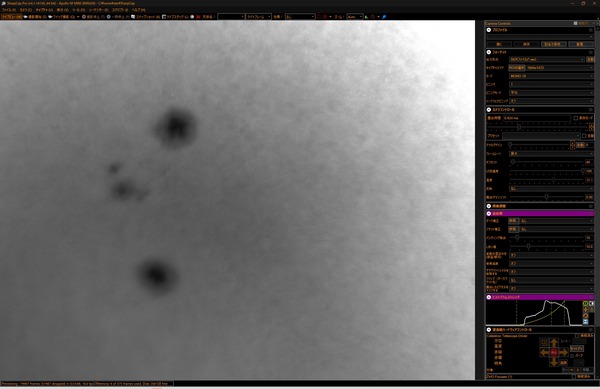Open the Camera menu

(x=26, y=10)
